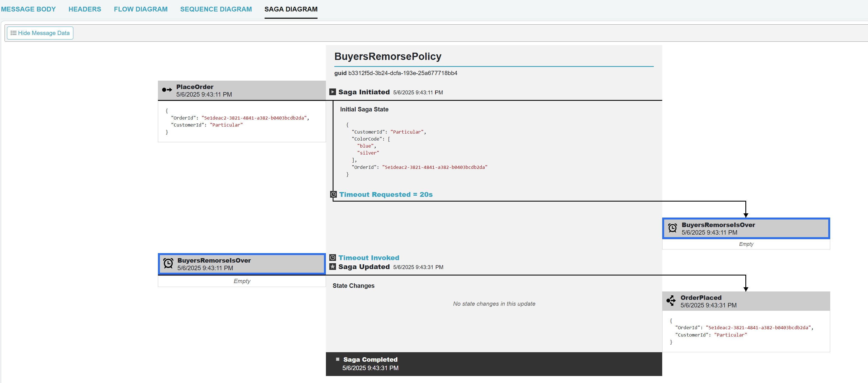Open the Flow Diagram tab
This screenshot has height=383, width=868.
(x=141, y=9)
